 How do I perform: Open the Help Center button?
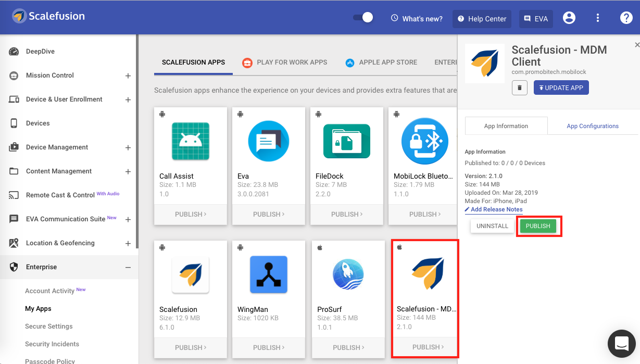click(x=482, y=19)
